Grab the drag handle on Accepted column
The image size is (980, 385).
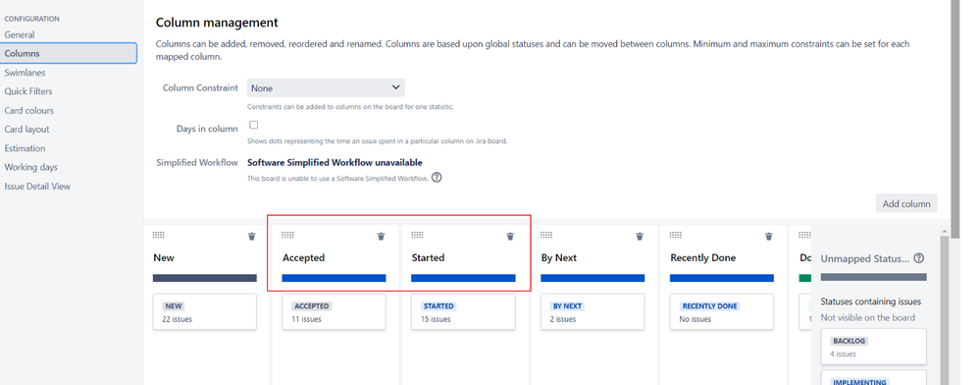tap(287, 235)
